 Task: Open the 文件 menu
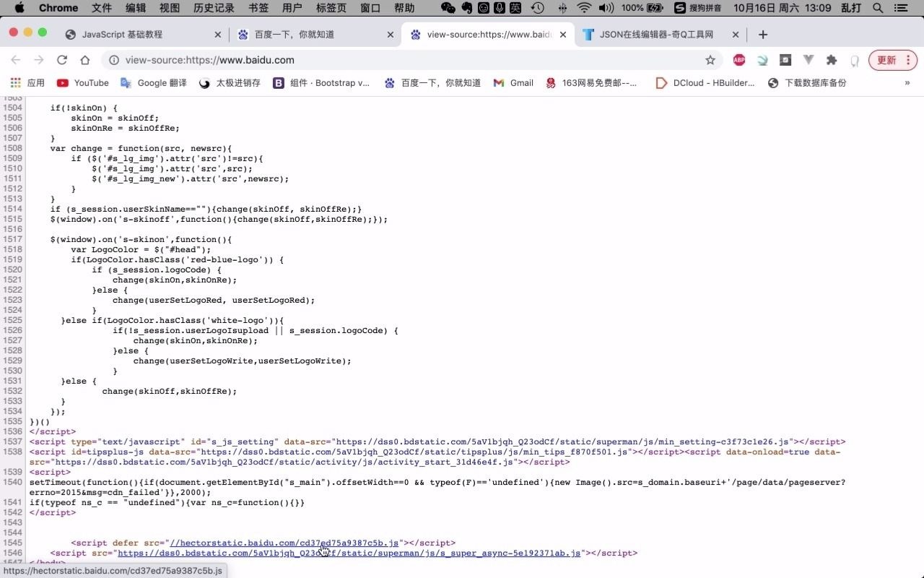point(102,8)
